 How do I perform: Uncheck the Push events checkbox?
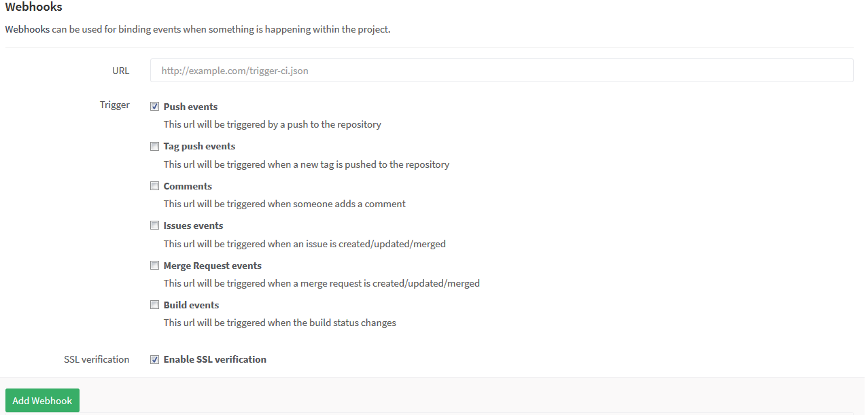[x=155, y=107]
